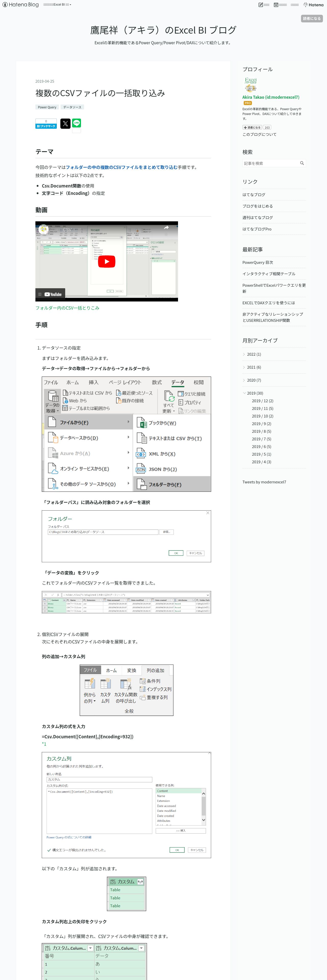Click the share arrow on the video
Image resolution: width=327 pixels, height=980 pixels.
pyautogui.click(x=166, y=227)
